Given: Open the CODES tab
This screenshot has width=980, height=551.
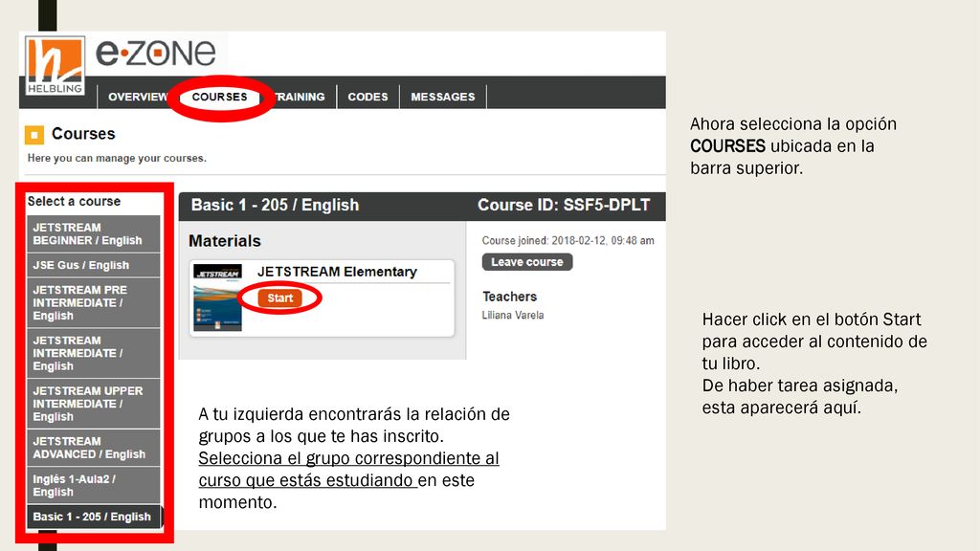Looking at the screenshot, I should pos(367,97).
